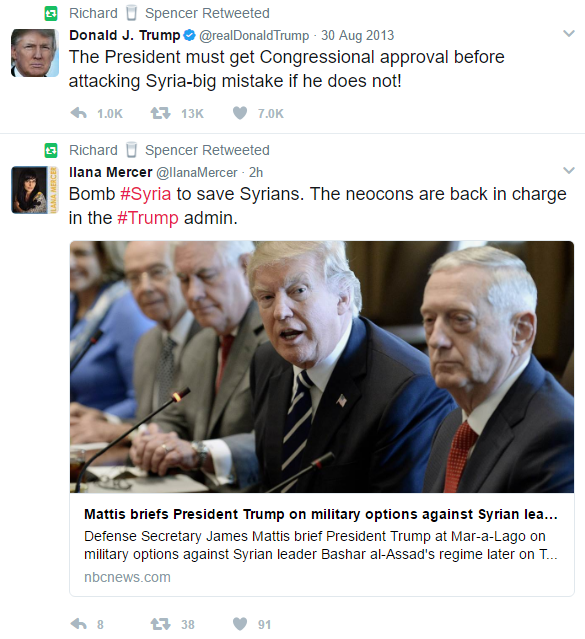This screenshot has width=585, height=639.
Task: Open the @realDonaldTrump handle link
Action: point(254,35)
